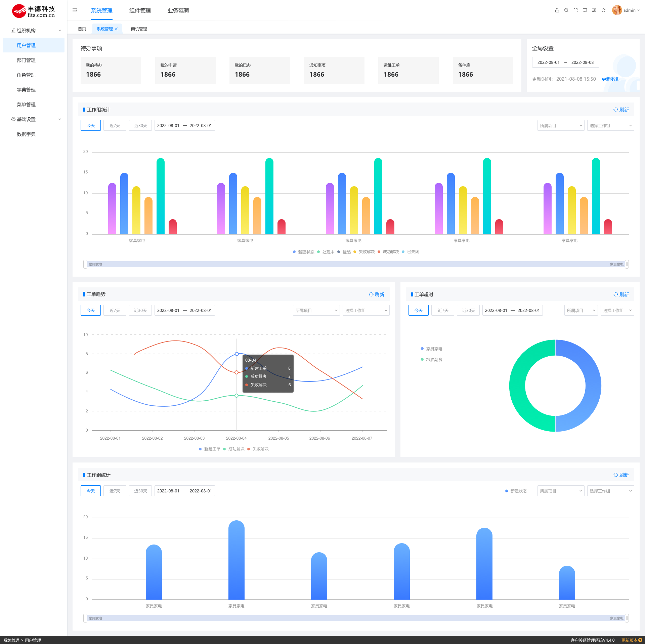Open 选择工作组 dropdown in top 工作组统计
This screenshot has width=645, height=644.
(x=610, y=125)
